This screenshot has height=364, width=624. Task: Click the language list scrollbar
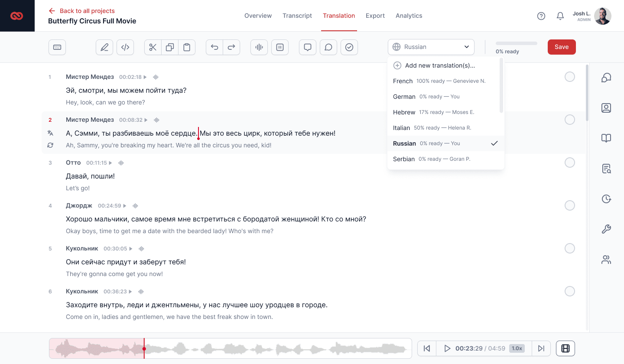pos(501,85)
